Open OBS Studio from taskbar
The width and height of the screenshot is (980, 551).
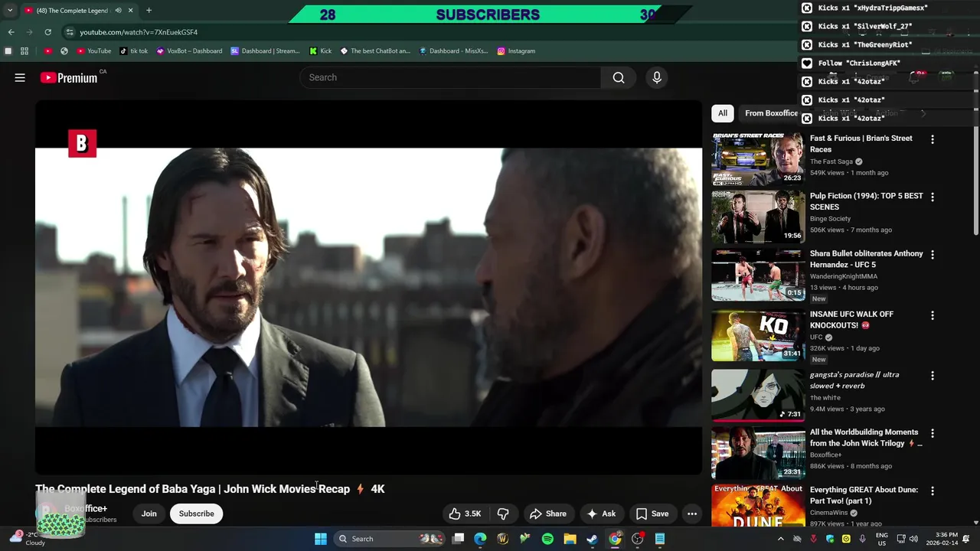[x=637, y=539]
